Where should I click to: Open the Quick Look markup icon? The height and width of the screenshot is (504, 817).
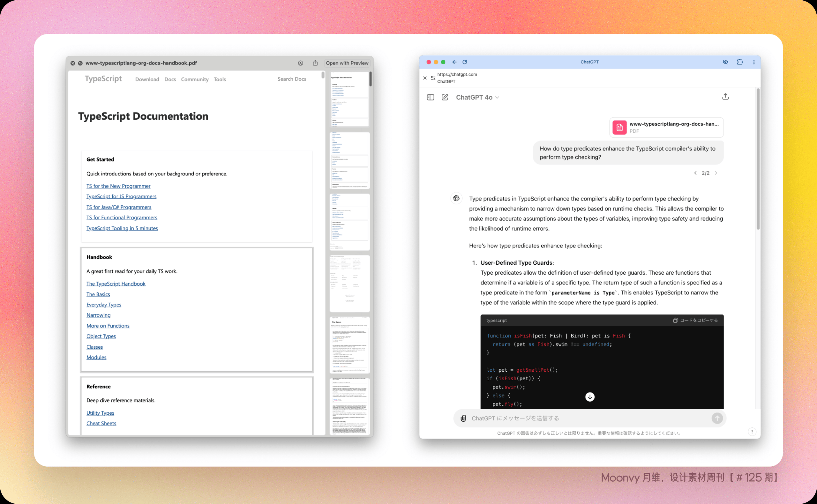(x=300, y=63)
